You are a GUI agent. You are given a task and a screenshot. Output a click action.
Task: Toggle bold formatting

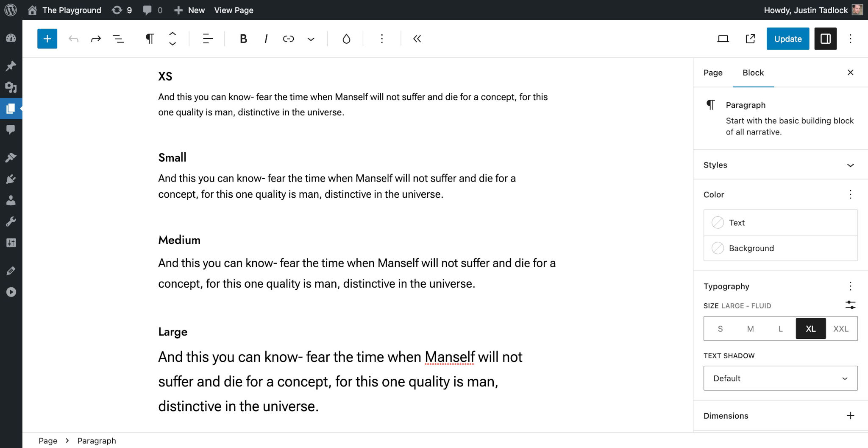coord(243,39)
